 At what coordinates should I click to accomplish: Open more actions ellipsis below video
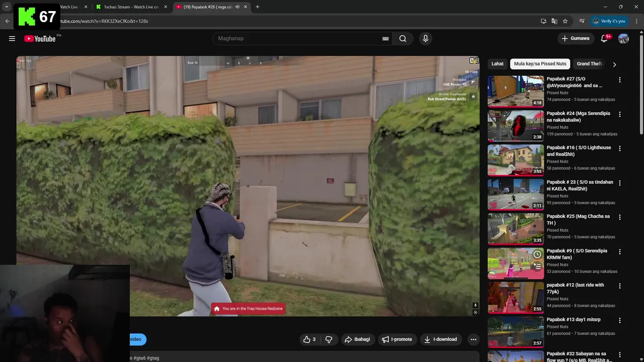pyautogui.click(x=473, y=339)
